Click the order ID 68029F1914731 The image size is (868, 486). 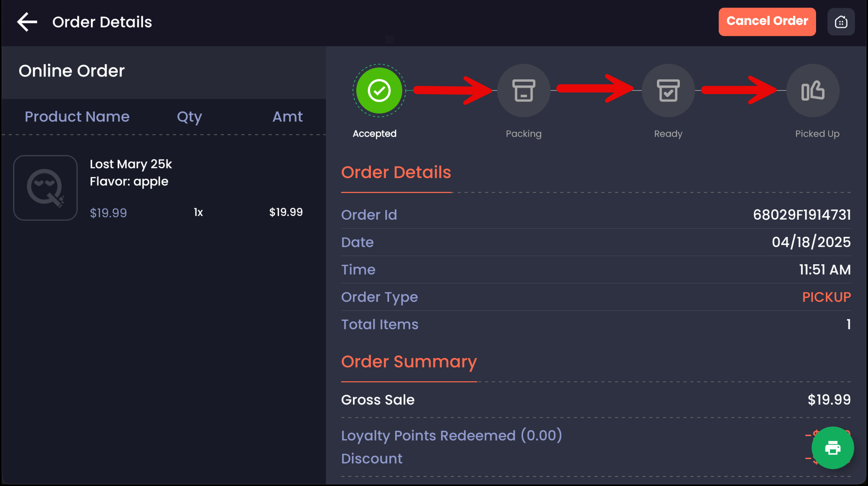click(802, 215)
